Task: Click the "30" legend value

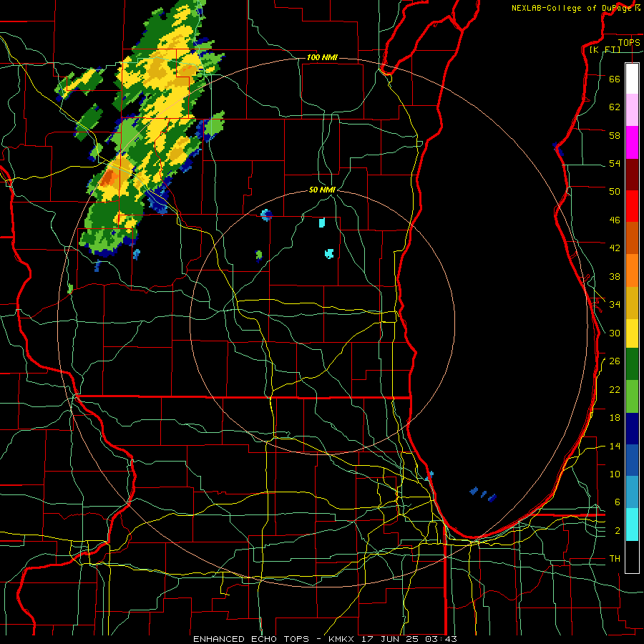Action: click(x=615, y=333)
